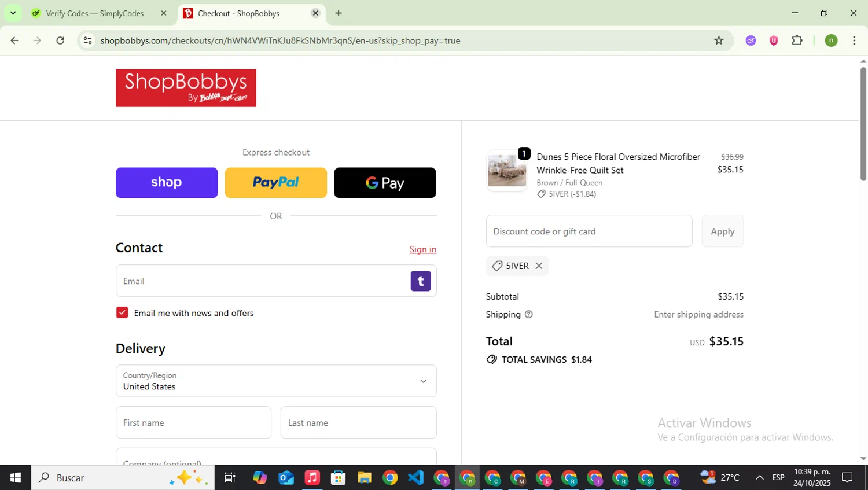Open the plain Chrome icon in the taskbar

[390, 478]
